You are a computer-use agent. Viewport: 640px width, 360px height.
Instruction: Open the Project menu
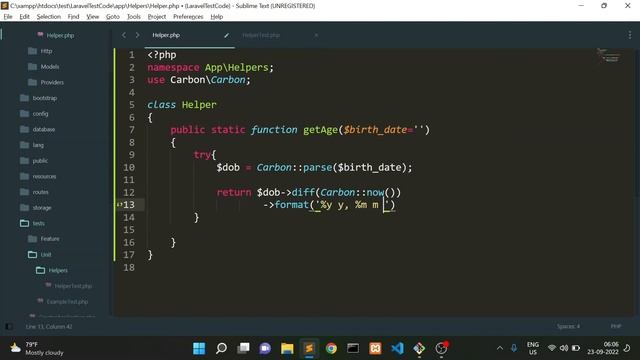click(x=157, y=17)
